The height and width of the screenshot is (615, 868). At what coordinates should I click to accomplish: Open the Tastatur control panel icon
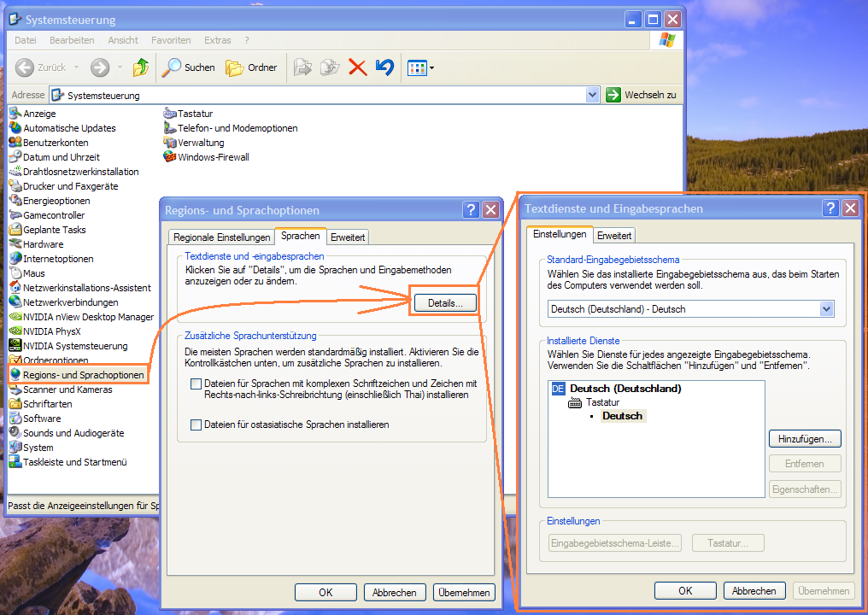(195, 114)
